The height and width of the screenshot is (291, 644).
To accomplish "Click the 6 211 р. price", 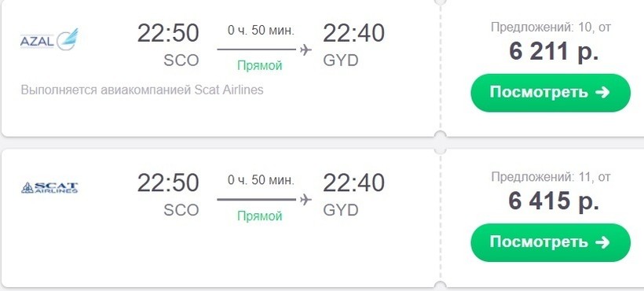I will pos(553,52).
